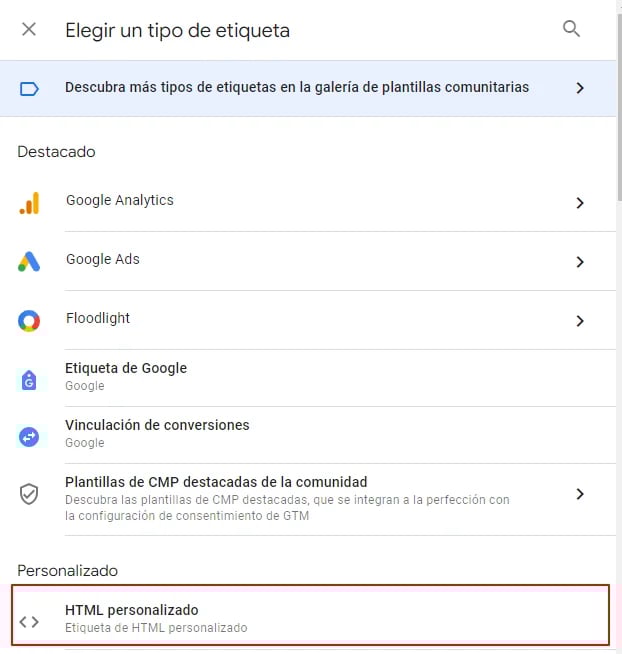Screen dimensions: 622x654
Task: Click the Etiqueta de Google tag icon
Action: (x=29, y=380)
